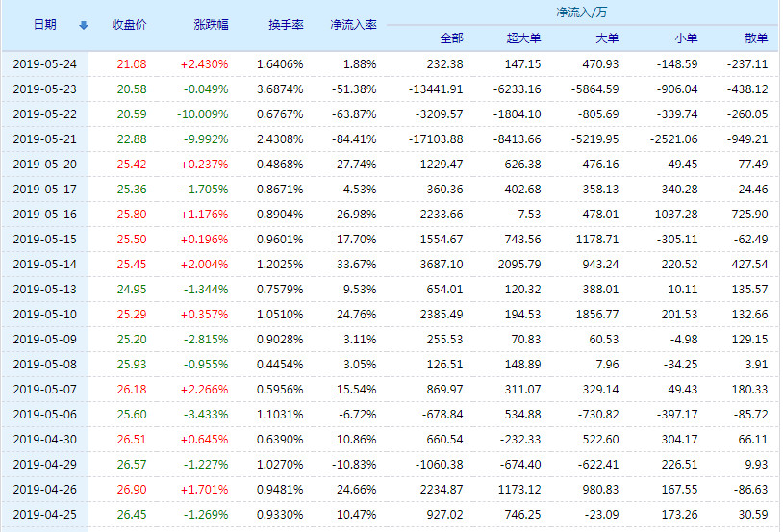Click closing price 21.08 in the first row
This screenshot has height=532, width=783.
tap(132, 63)
